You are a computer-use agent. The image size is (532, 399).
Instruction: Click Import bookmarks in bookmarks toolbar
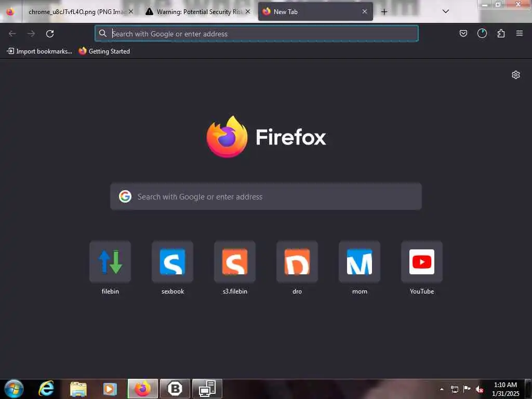coord(39,51)
